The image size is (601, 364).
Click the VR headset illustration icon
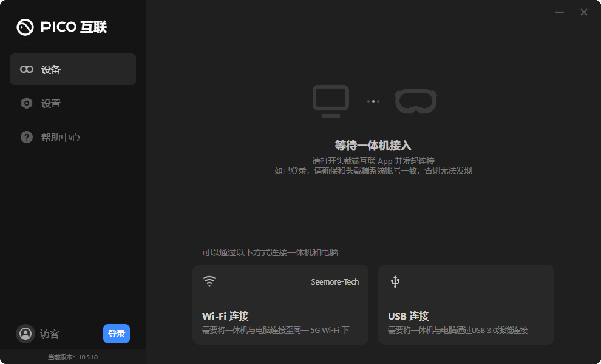[x=416, y=101]
